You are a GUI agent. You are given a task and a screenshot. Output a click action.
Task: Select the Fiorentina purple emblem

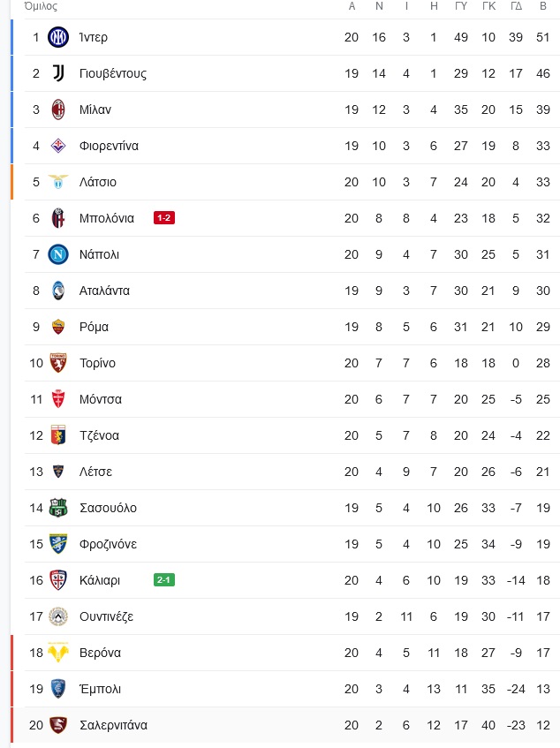[58, 146]
